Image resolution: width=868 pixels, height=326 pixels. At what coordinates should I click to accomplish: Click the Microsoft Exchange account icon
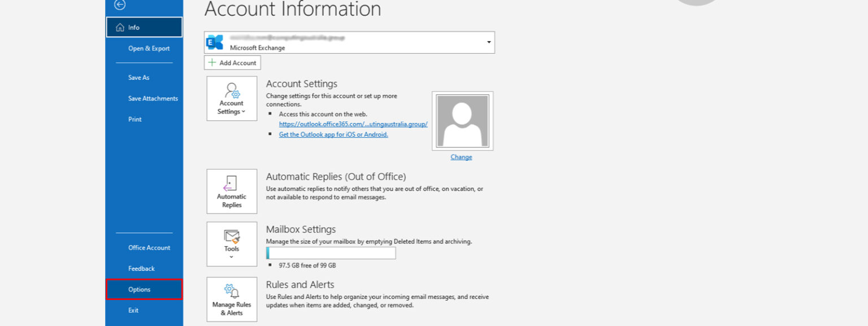pyautogui.click(x=215, y=42)
